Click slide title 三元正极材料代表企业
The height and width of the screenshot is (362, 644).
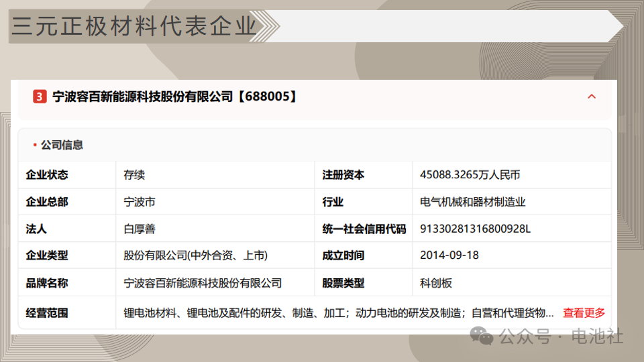pos(134,26)
